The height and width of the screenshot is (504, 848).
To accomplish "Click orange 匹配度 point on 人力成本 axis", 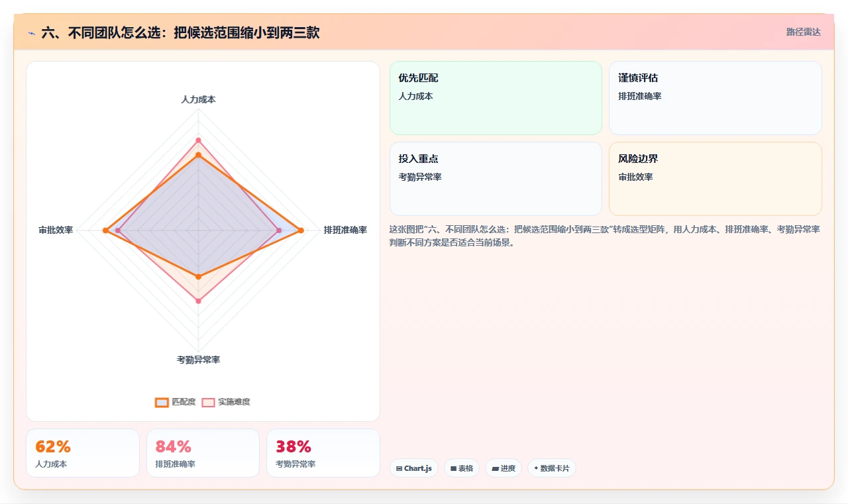I will pyautogui.click(x=198, y=155).
